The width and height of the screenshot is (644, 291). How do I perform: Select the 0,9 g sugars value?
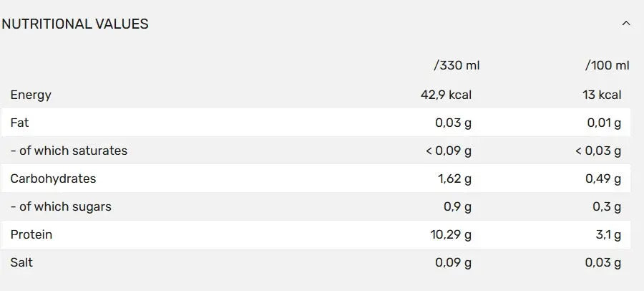457,206
